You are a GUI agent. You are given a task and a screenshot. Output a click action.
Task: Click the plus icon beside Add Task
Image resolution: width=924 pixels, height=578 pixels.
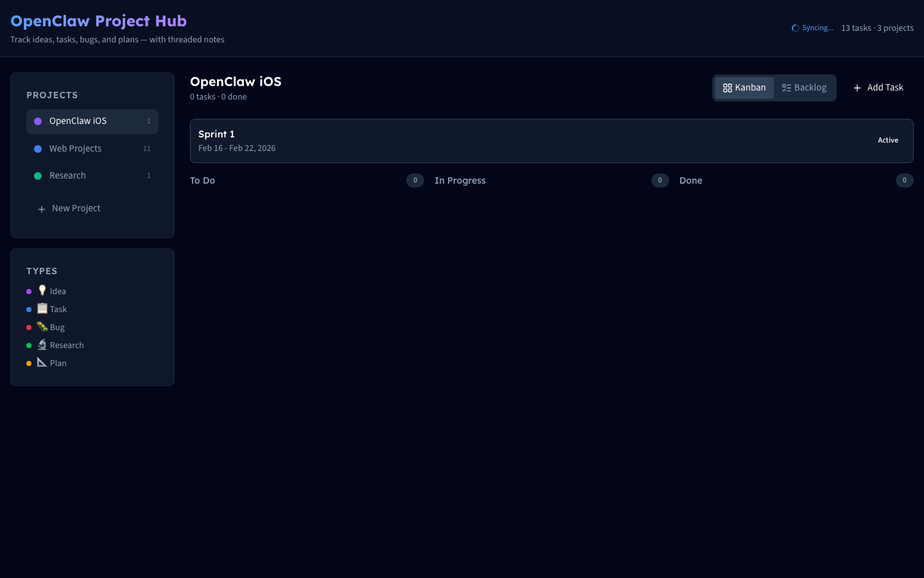click(x=857, y=88)
